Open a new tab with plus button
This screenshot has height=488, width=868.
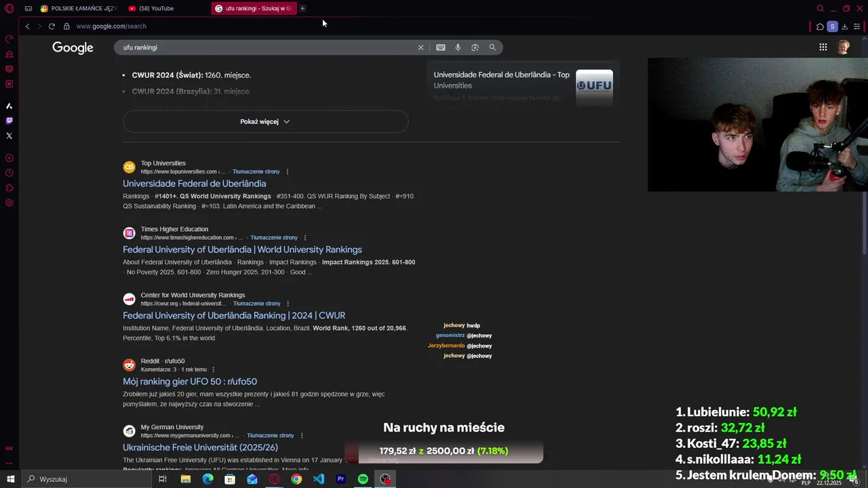pos(302,9)
